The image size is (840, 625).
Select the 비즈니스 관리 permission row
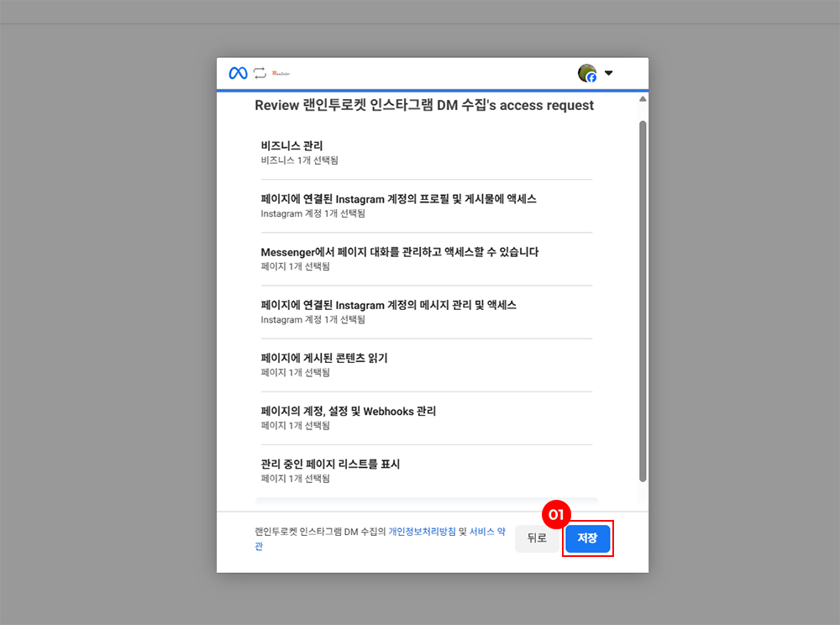click(x=426, y=152)
